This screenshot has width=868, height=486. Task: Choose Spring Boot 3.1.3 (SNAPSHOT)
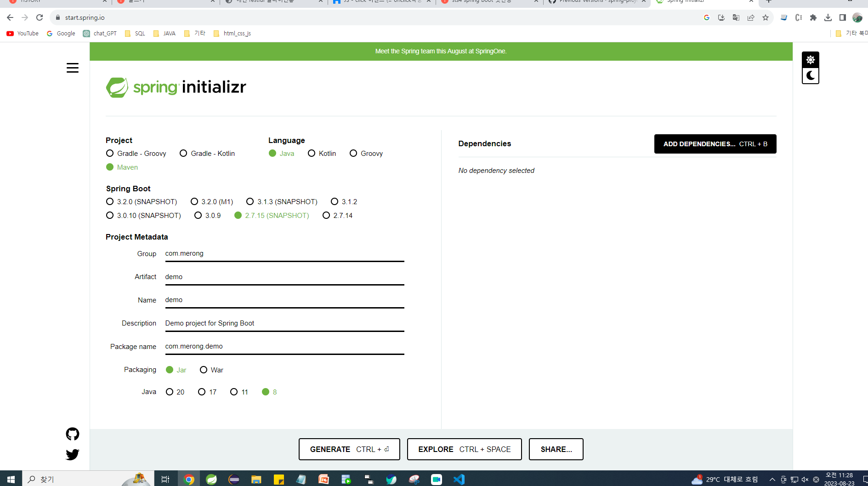(282, 201)
